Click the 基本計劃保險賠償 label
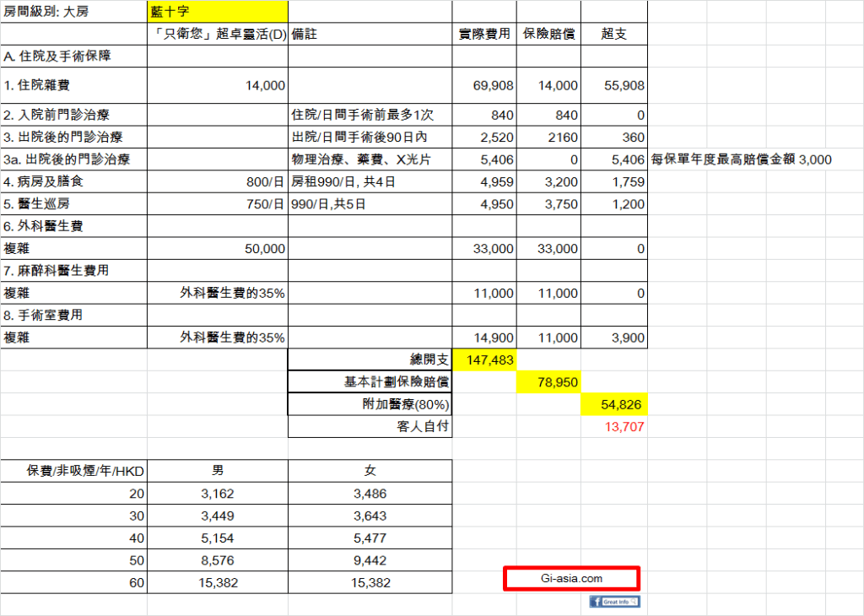 tap(397, 381)
